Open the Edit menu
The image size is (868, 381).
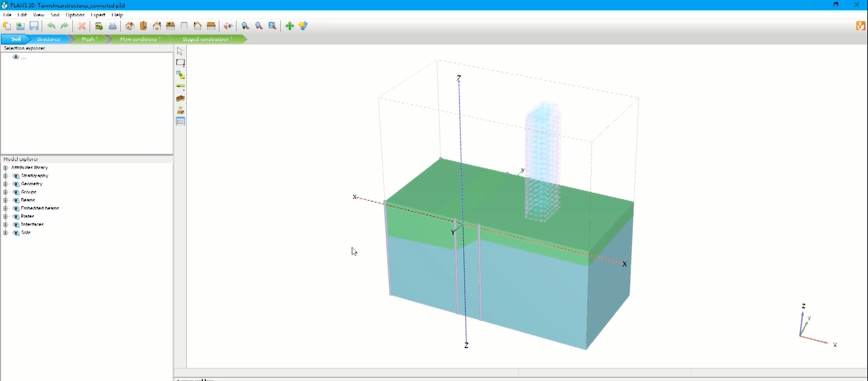[22, 15]
